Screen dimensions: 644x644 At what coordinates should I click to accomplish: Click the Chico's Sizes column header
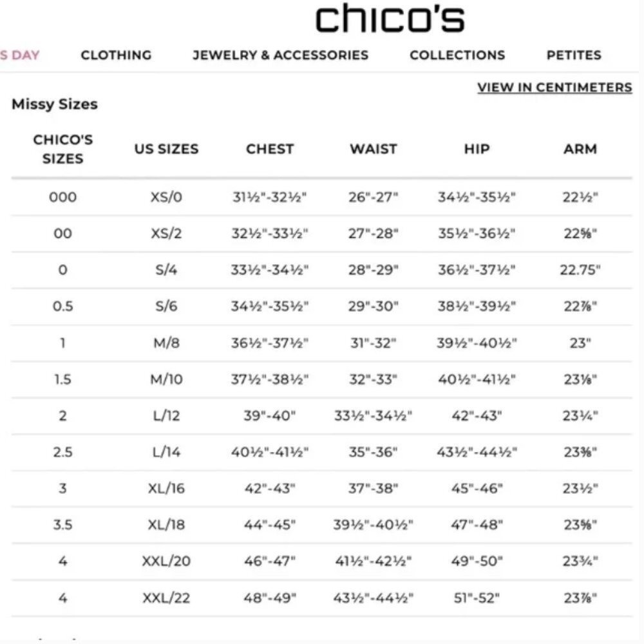coord(63,149)
